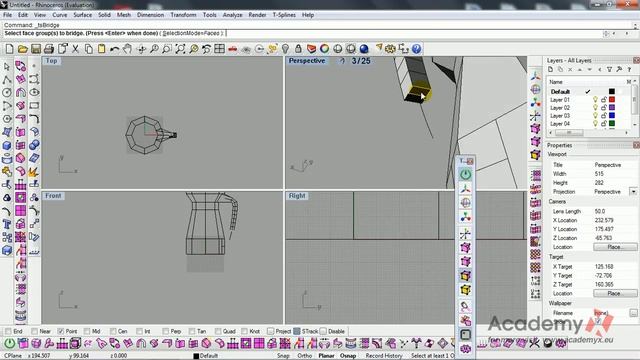Enable the Near osnap checkbox
The height and width of the screenshot is (360, 640).
[34, 331]
